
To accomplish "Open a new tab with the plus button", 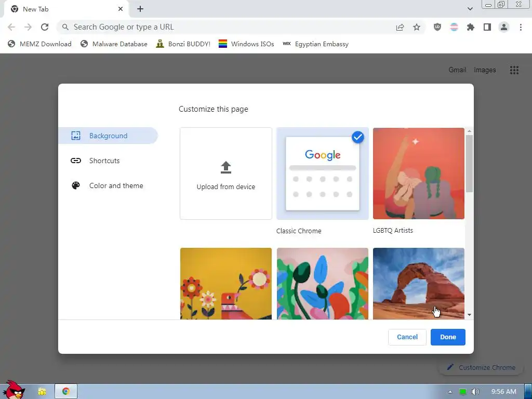I will pyautogui.click(x=140, y=9).
